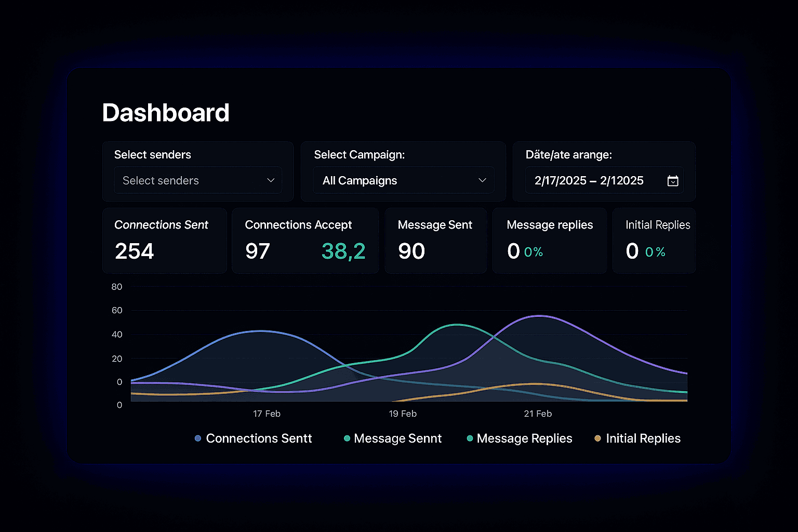Click the Message Replies legend label
This screenshot has width=798, height=532.
pyautogui.click(x=525, y=438)
